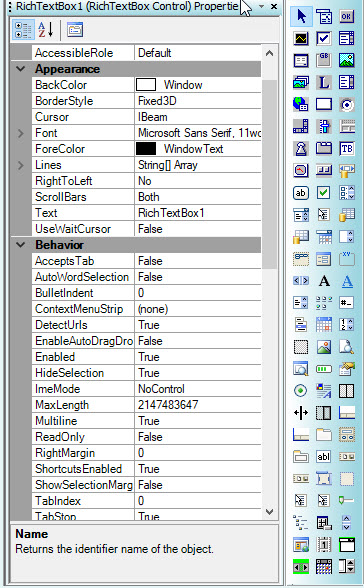Pick the OK button control icon
Viewport: 364px width, 588px height.
point(346,16)
